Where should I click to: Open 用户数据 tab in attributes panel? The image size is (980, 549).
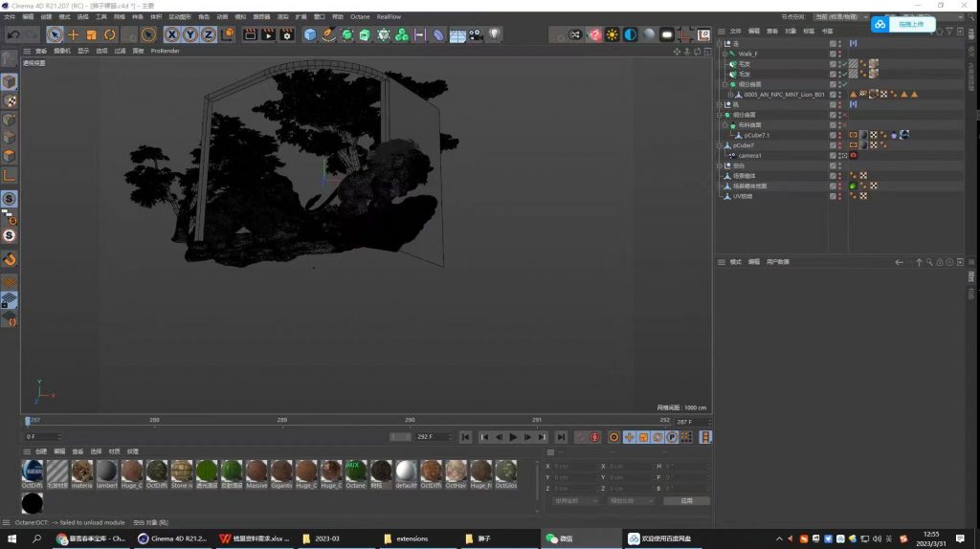(x=777, y=262)
